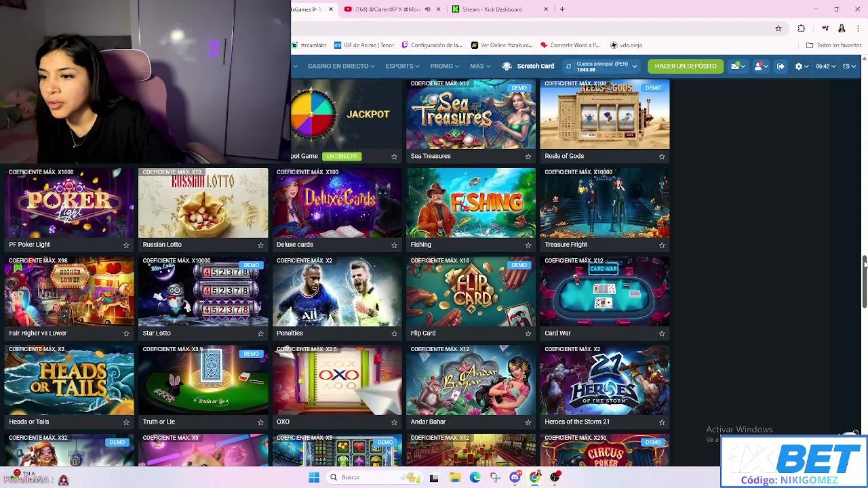Viewport: 868px width, 488px height.
Task: Click the taskbar Buscar search field
Action: coord(375,478)
